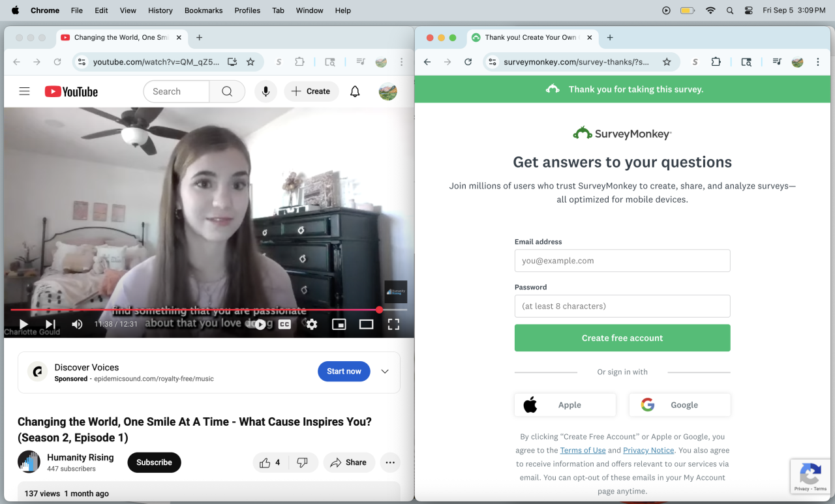835x504 pixels.
Task: Open macOS Control Center
Action: pos(748,10)
